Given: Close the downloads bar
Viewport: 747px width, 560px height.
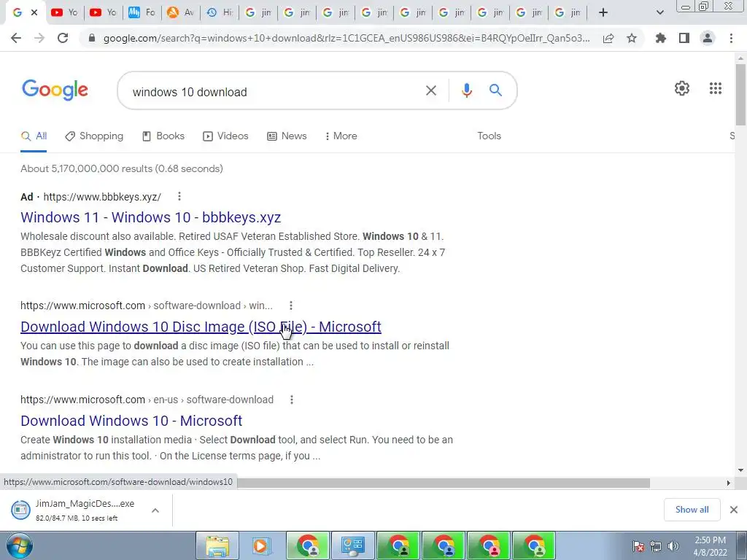Looking at the screenshot, I should tap(734, 510).
